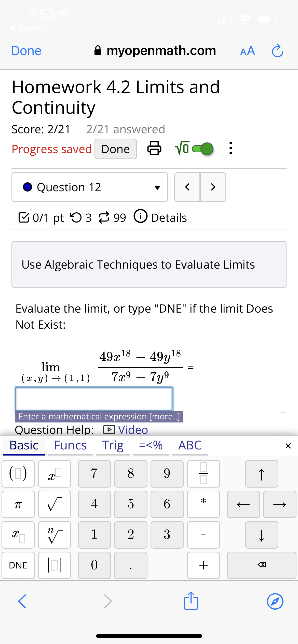Go to the next question with the chevron
This screenshot has width=298, height=644.
point(213,187)
